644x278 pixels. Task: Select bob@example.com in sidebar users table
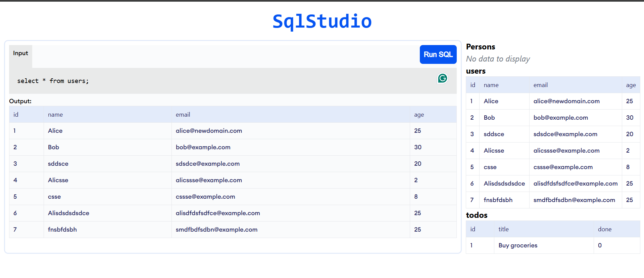[x=576, y=118]
